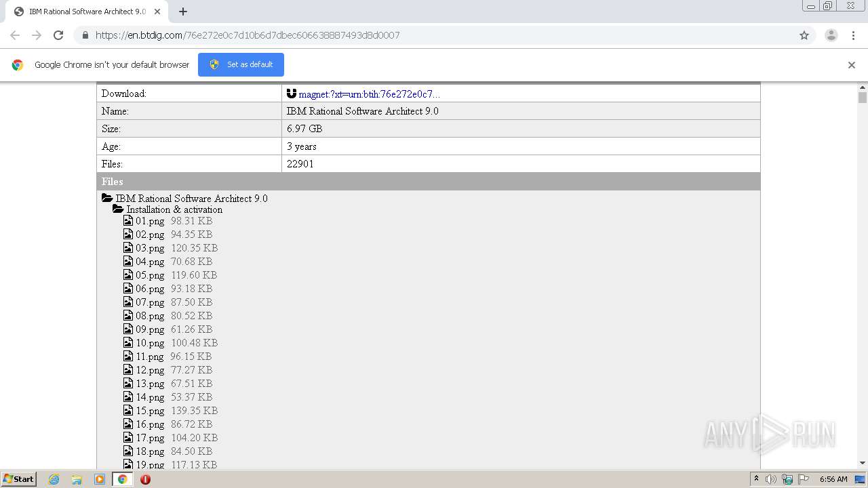Click the volume tray icon
This screenshot has width=868, height=488.
[771, 479]
